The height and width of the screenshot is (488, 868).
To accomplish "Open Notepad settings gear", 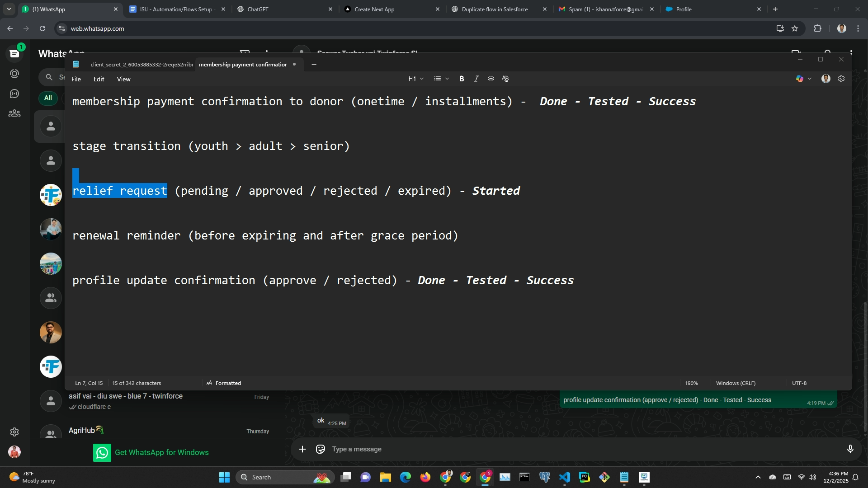I will (841, 79).
